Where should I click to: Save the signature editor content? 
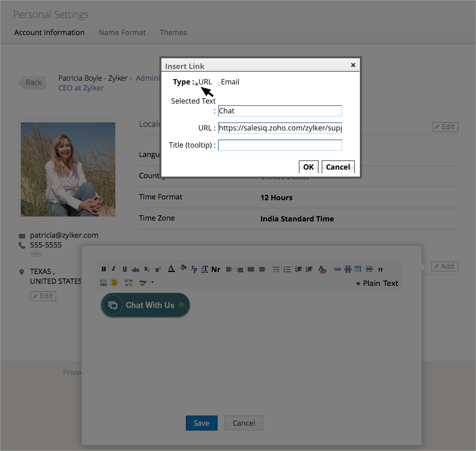click(x=201, y=423)
